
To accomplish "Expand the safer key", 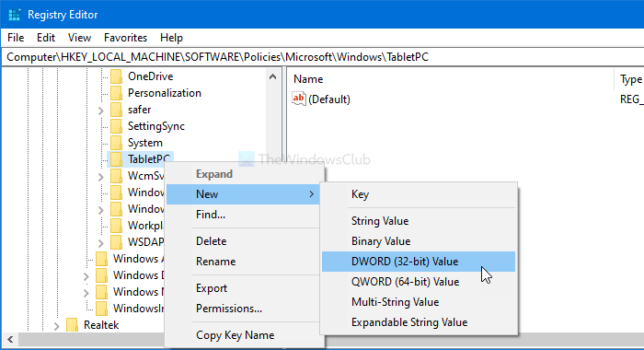I will click(100, 111).
